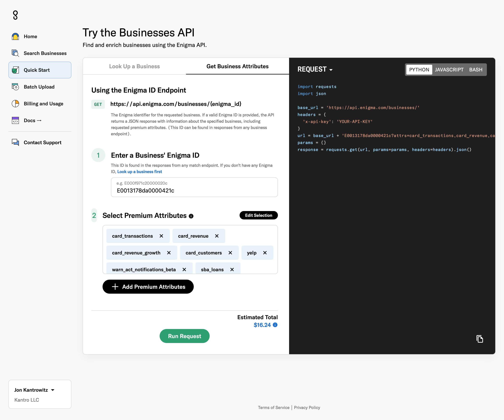504x420 pixels.
Task: Click Kantro LLC organization name
Action: pyautogui.click(x=27, y=400)
